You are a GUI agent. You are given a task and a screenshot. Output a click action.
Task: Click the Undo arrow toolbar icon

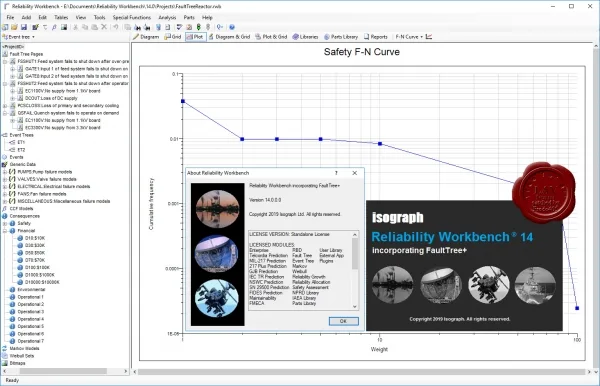tap(116, 27)
